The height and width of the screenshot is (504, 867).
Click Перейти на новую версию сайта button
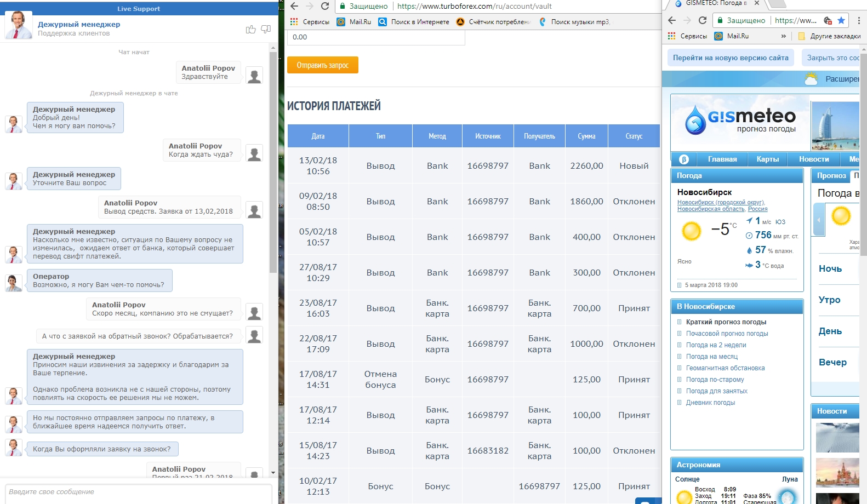point(731,58)
